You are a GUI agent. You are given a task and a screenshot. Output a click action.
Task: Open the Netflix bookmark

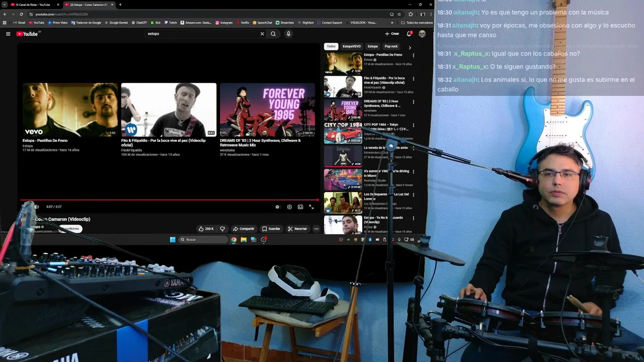243,23
